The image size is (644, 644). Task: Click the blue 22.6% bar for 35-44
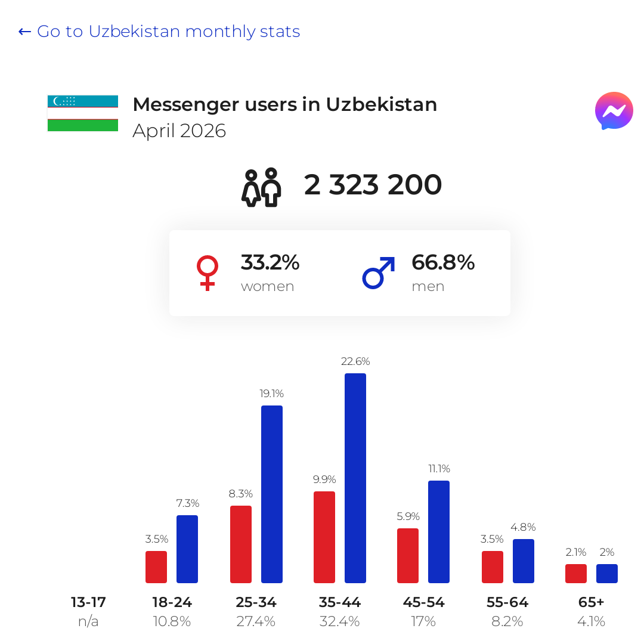(355, 478)
